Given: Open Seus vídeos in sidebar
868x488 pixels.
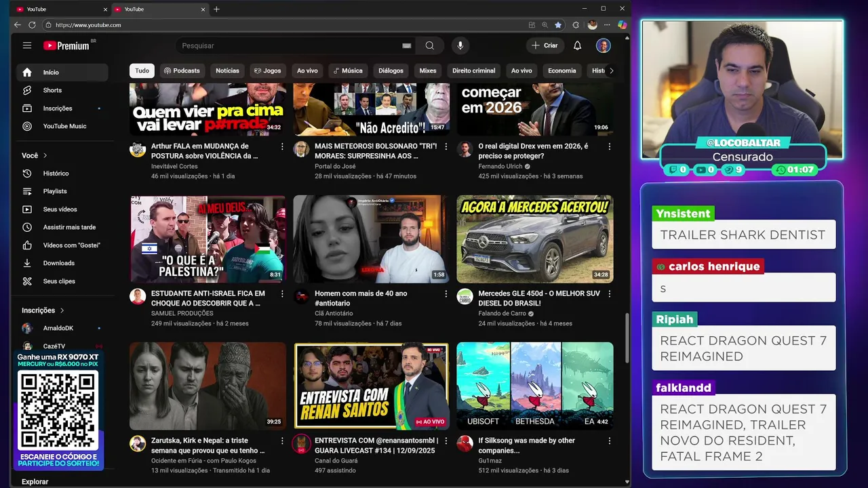Looking at the screenshot, I should coord(62,209).
